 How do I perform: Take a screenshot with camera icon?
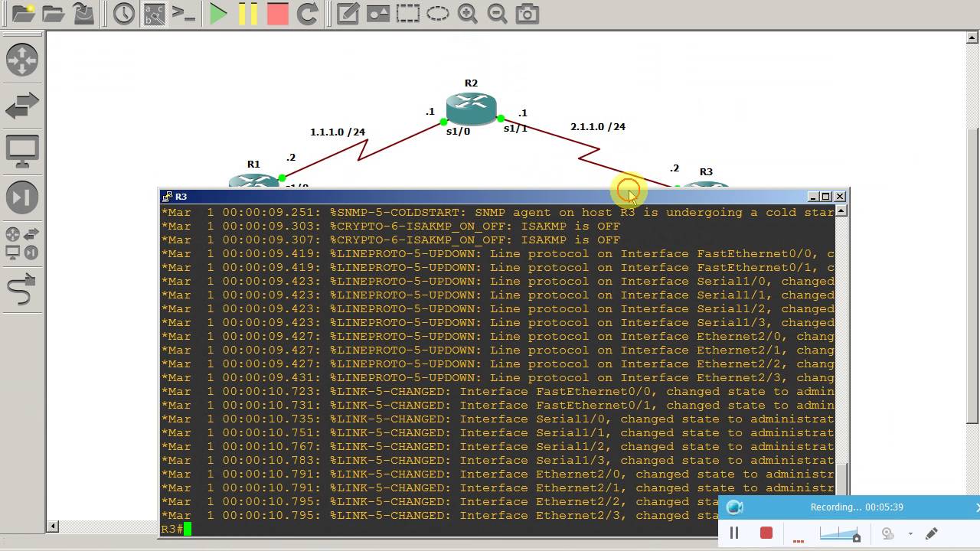coord(527,13)
